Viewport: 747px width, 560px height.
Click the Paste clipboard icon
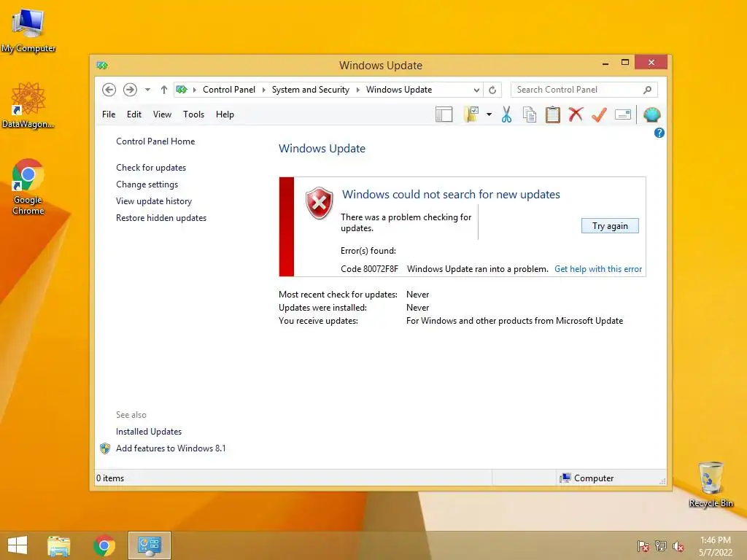click(x=553, y=114)
